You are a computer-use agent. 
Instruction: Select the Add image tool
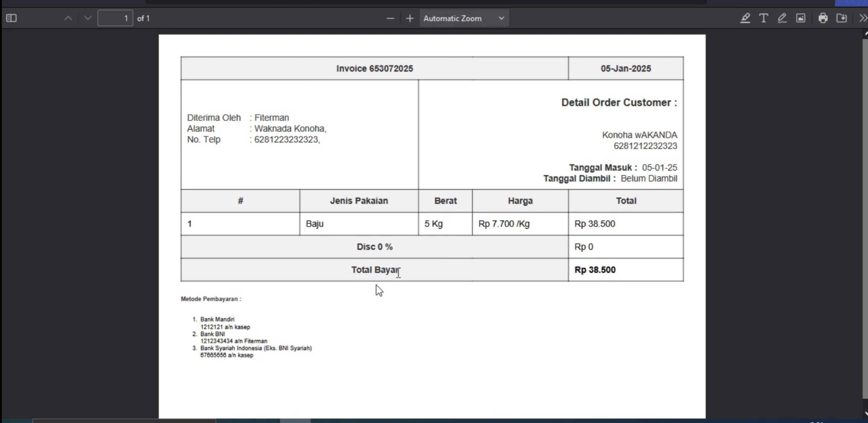point(801,18)
